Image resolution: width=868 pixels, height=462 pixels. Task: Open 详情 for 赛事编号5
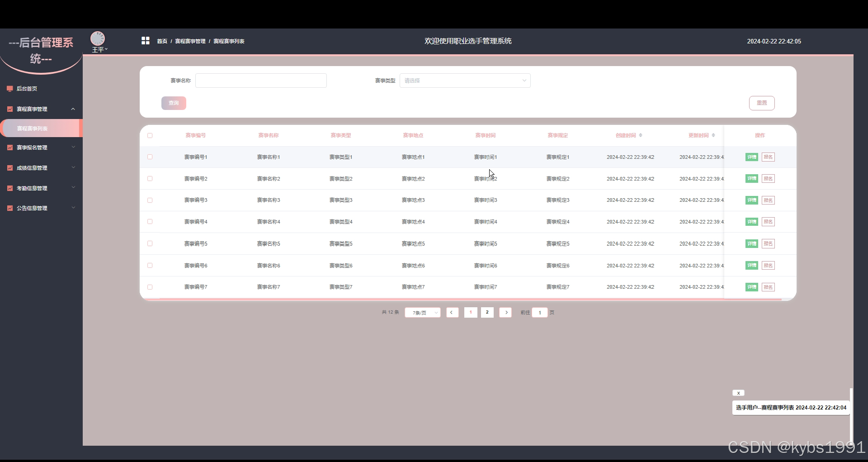(751, 243)
